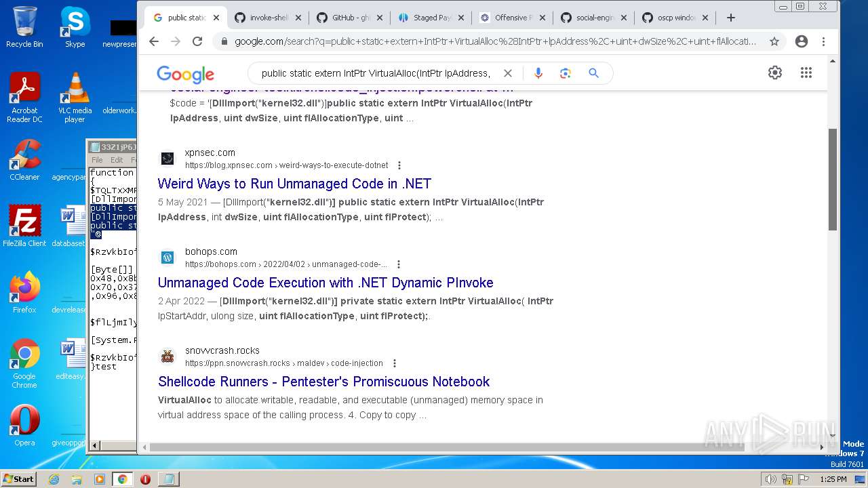Click bohops.com site name in result

point(211,252)
